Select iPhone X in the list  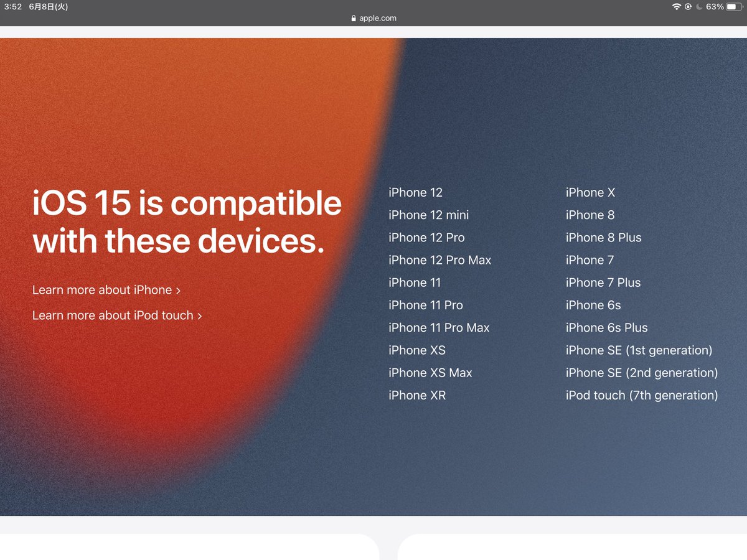590,193
